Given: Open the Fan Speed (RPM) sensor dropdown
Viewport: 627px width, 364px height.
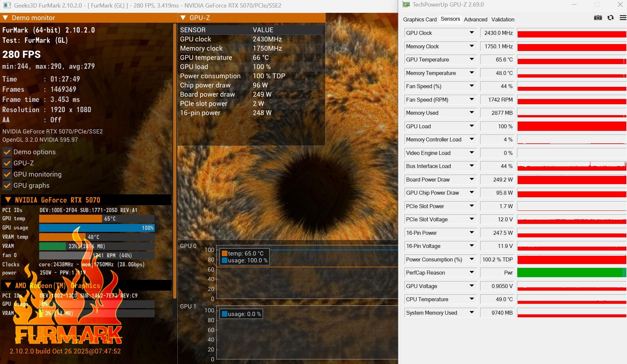Looking at the screenshot, I should (x=472, y=100).
